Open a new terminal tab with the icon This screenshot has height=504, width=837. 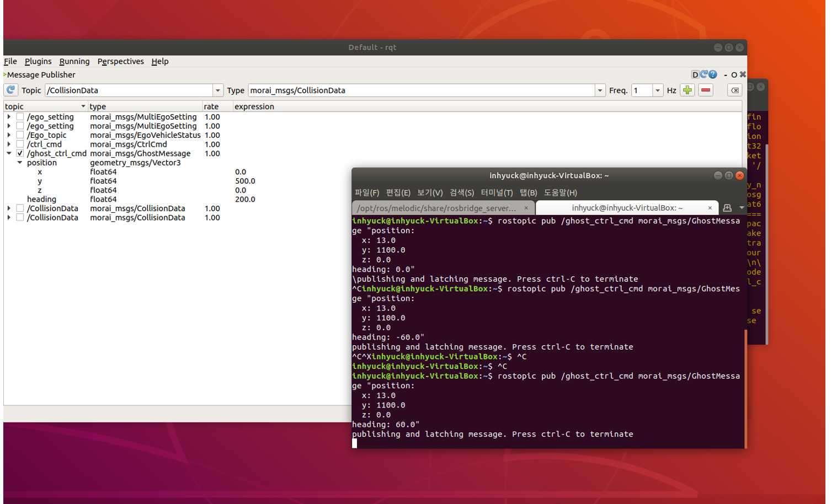point(727,208)
